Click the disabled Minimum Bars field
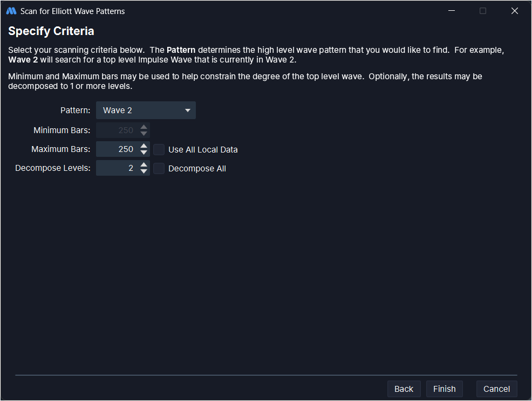The width and height of the screenshot is (532, 401). click(117, 130)
